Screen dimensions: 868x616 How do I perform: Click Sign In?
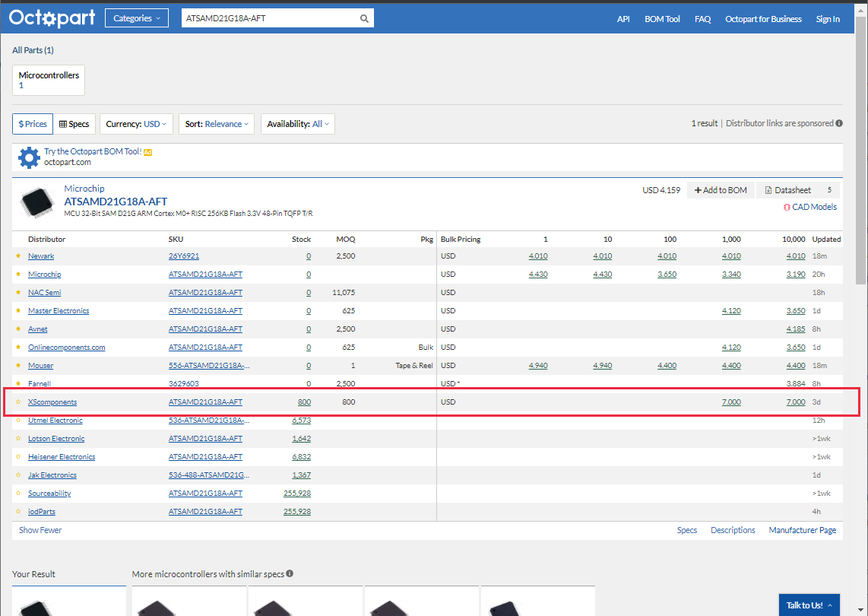coord(828,19)
